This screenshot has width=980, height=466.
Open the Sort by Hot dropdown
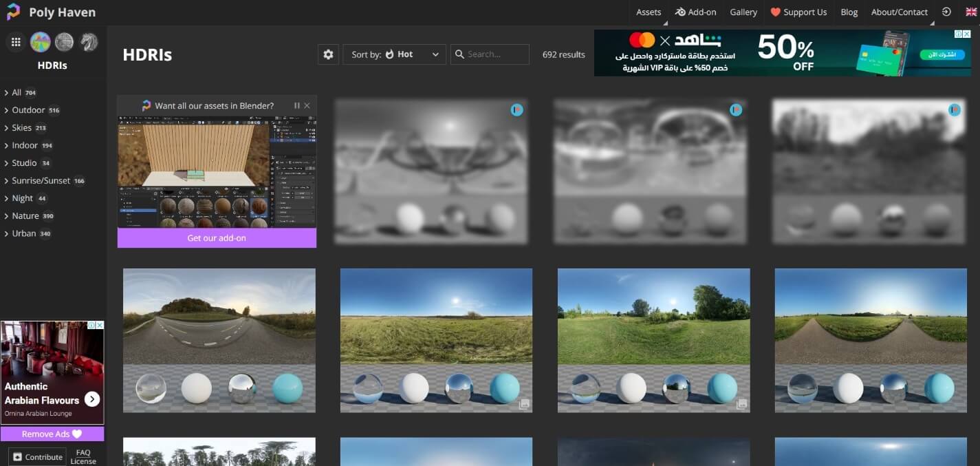coord(394,54)
